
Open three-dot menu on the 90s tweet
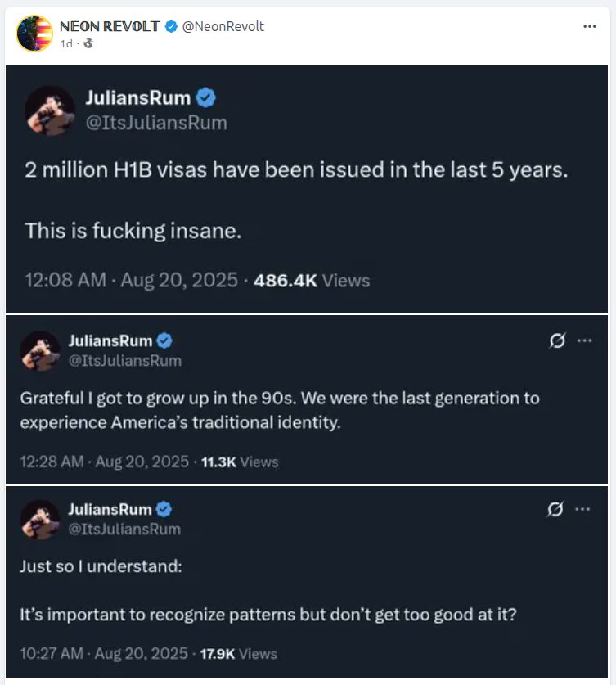[584, 340]
